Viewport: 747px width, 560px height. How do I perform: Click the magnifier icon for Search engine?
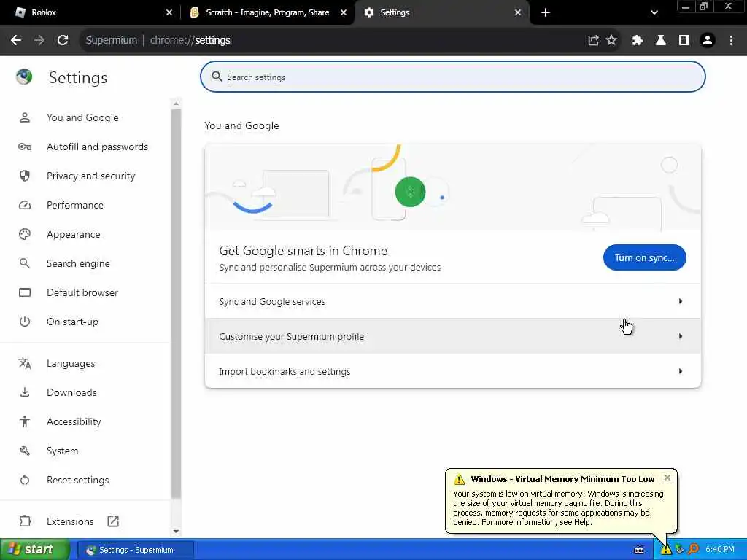[25, 263]
